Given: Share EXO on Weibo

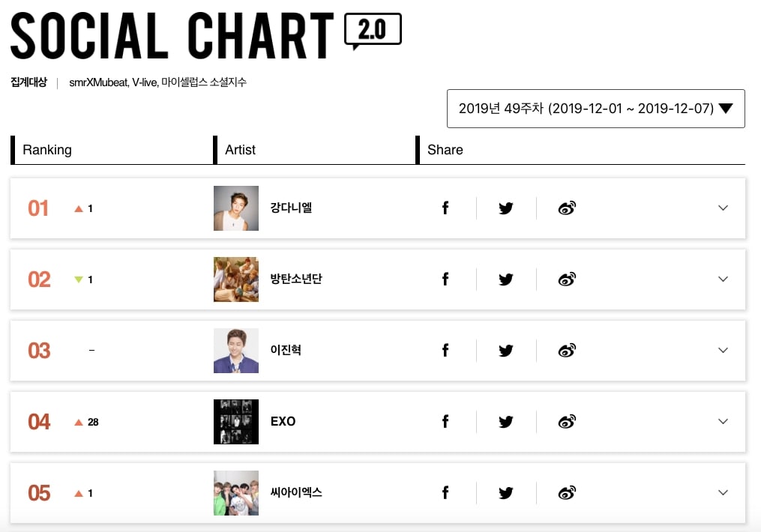Looking at the screenshot, I should [x=567, y=422].
